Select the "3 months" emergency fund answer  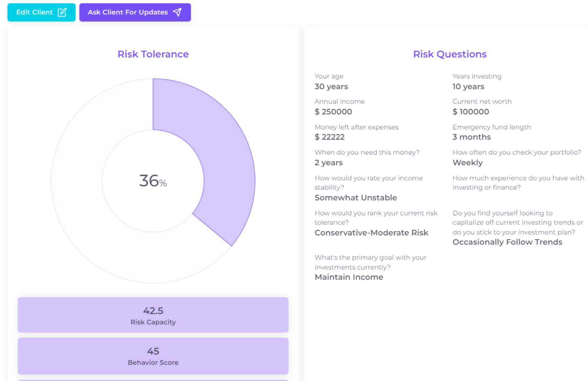coord(472,137)
